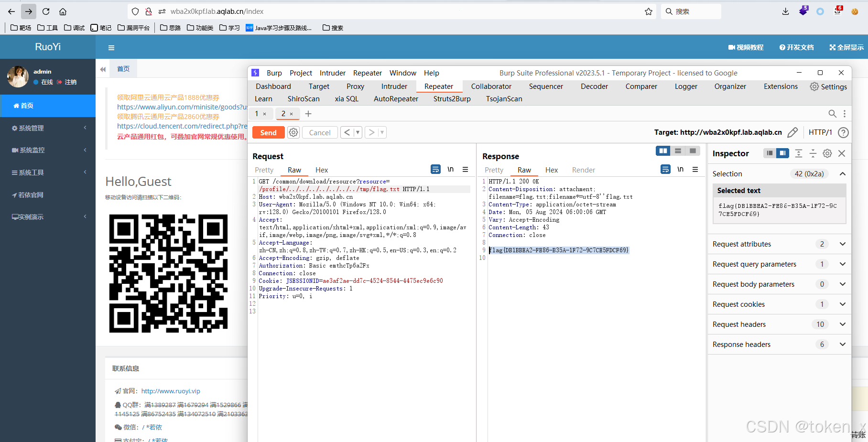The width and height of the screenshot is (868, 442).
Task: Add a new Repeater tab
Action: coord(308,114)
